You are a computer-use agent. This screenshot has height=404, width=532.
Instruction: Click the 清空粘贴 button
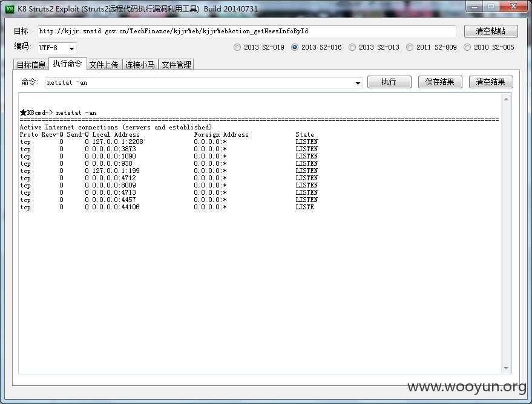coord(491,31)
